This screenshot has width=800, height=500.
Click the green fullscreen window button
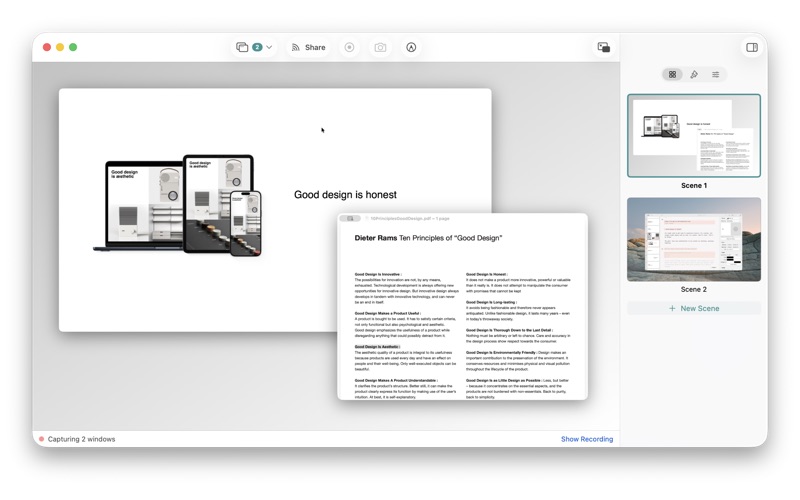coord(73,47)
